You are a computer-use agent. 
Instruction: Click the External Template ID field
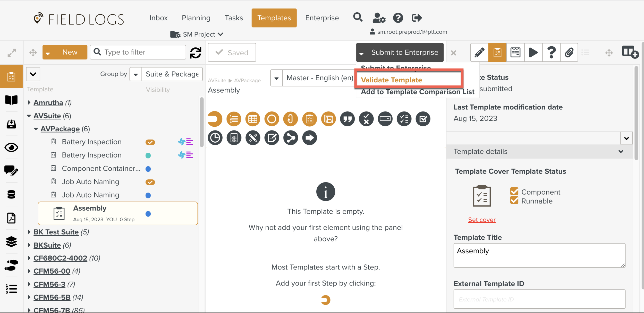[x=539, y=299]
